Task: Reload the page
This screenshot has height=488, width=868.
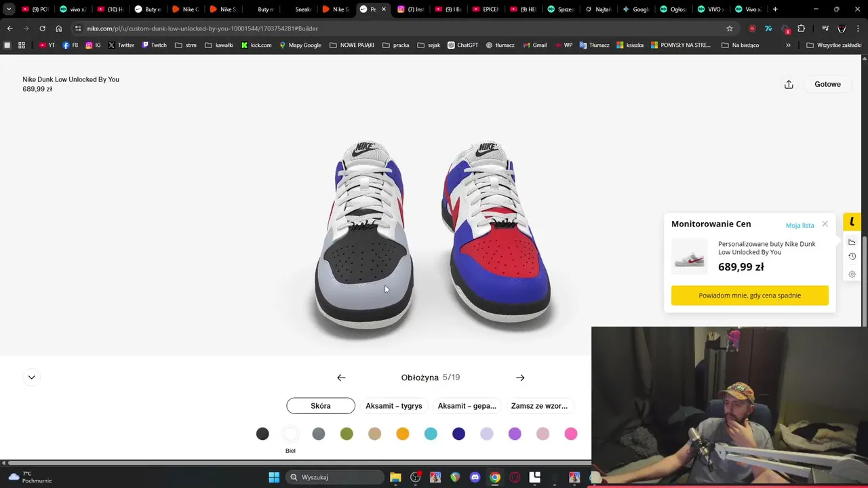Action: [x=42, y=28]
